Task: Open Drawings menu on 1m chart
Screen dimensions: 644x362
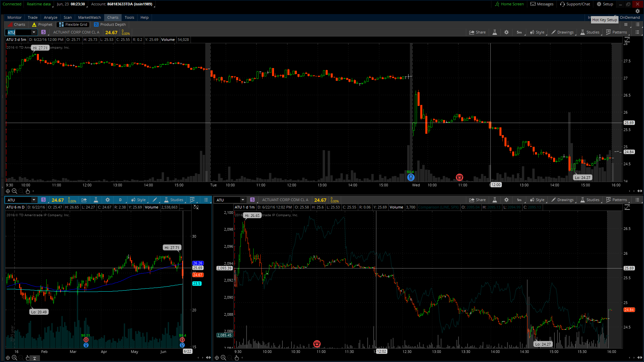Action: pyautogui.click(x=562, y=200)
